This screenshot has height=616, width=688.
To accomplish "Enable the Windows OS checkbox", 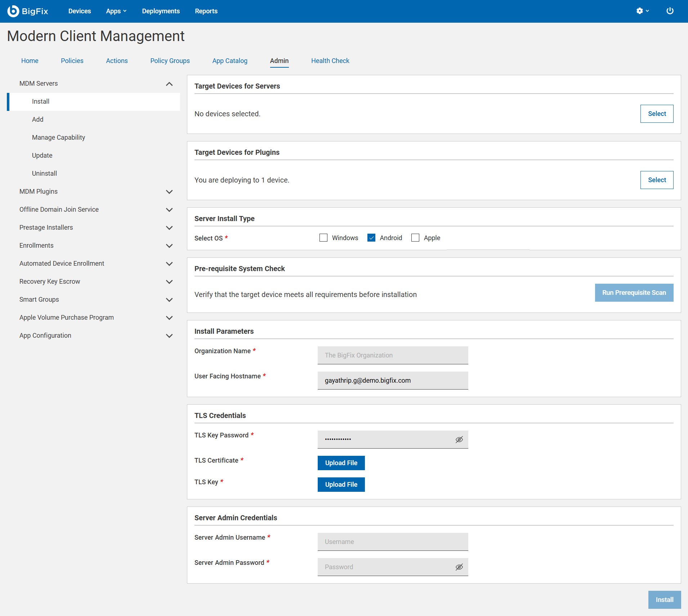I will (323, 238).
